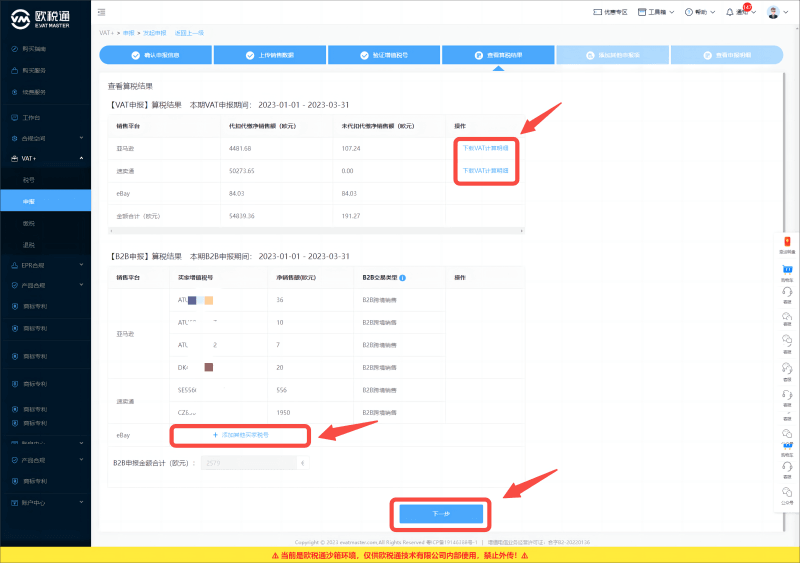Click 申报 in the breadcrumb

129,33
